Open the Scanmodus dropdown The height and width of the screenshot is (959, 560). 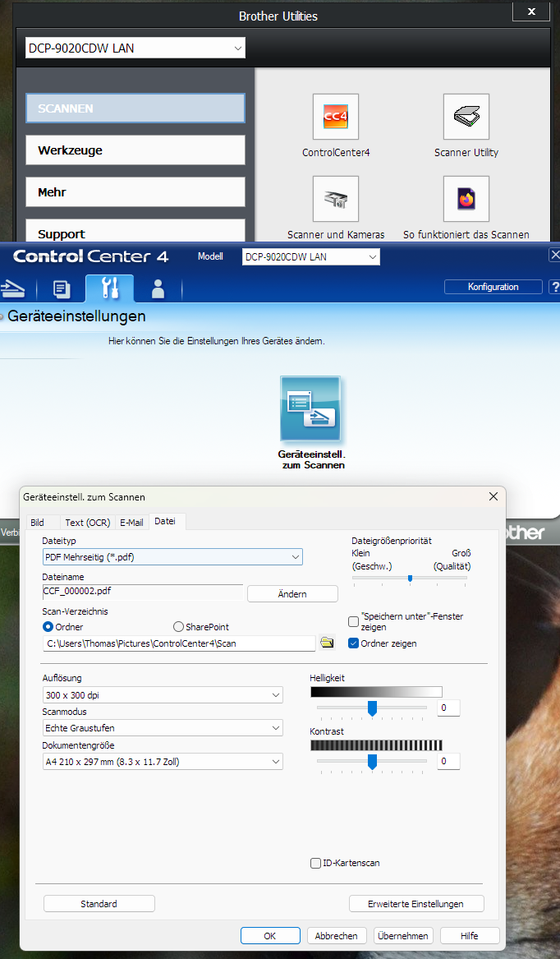click(163, 728)
